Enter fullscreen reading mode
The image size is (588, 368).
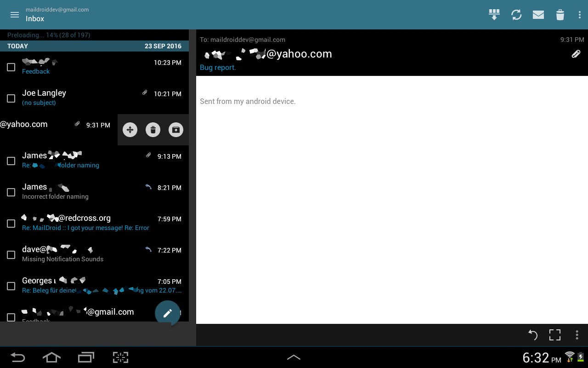pos(555,335)
